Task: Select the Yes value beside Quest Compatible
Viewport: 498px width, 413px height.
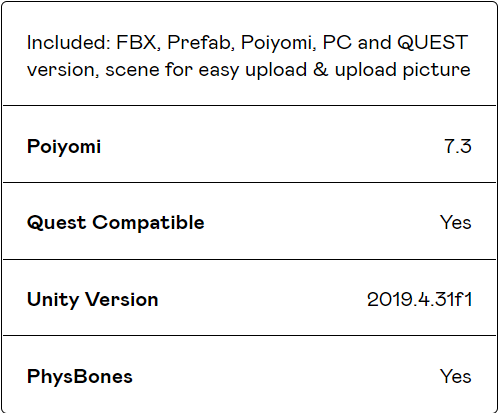Action: pos(456,222)
